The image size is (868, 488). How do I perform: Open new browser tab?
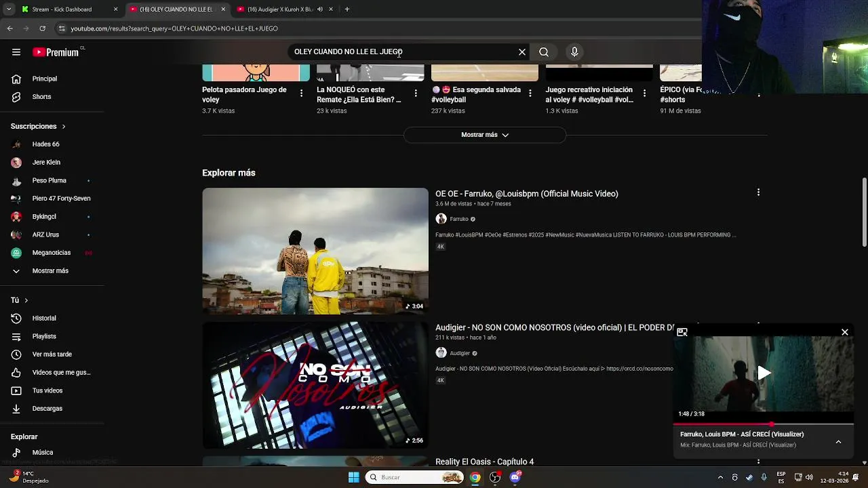tap(347, 9)
